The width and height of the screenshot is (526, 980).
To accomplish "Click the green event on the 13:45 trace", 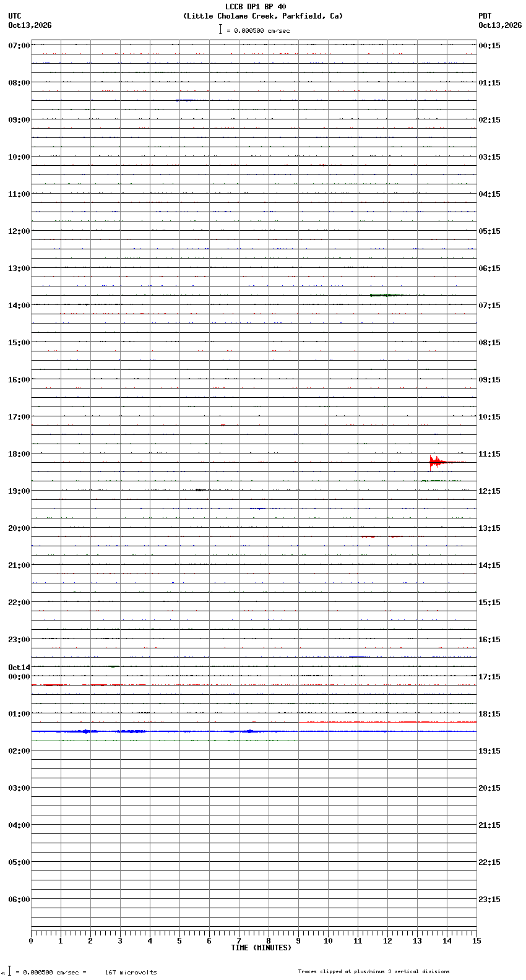I will 387,295.
